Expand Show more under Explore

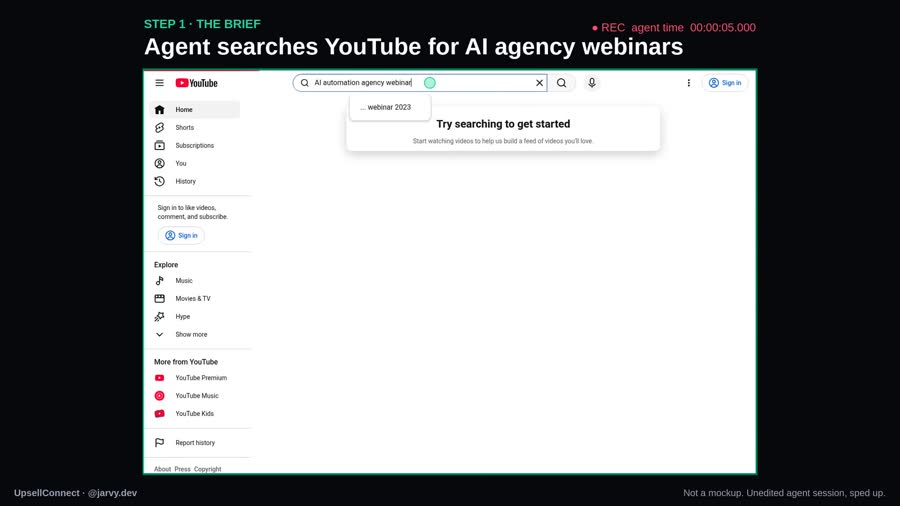tap(195, 334)
